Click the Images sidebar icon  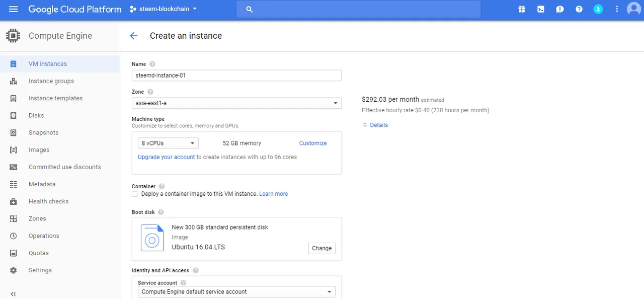point(14,150)
